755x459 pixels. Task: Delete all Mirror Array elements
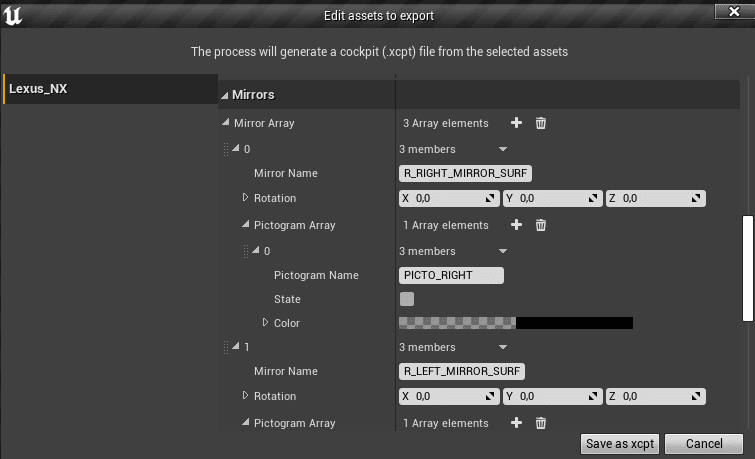[x=541, y=123]
